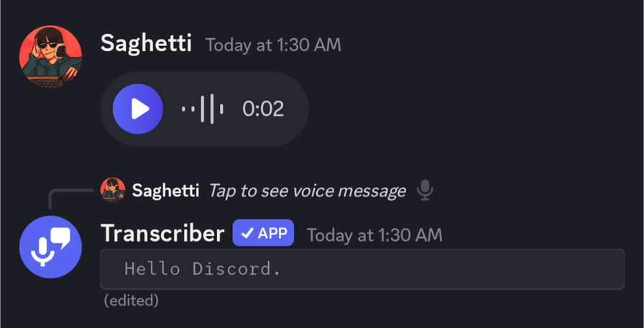Seek within the voice message waveform
The image size is (644, 328).
pos(203,109)
